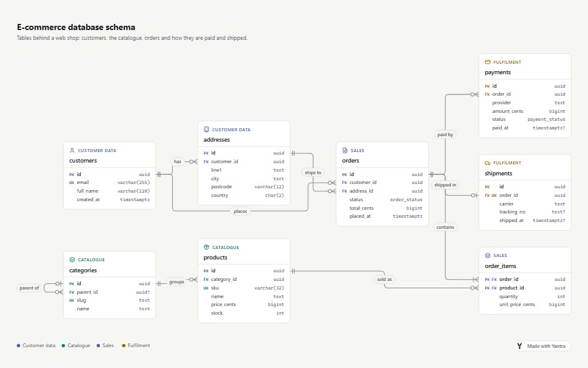Click the purple Sales legend dot
Viewport: 588px width, 368px height.
click(x=98, y=345)
